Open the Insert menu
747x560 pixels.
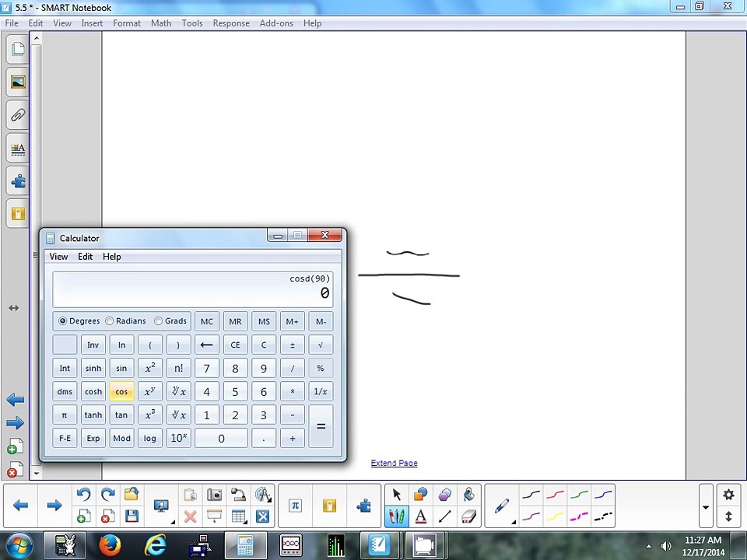pyautogui.click(x=92, y=23)
